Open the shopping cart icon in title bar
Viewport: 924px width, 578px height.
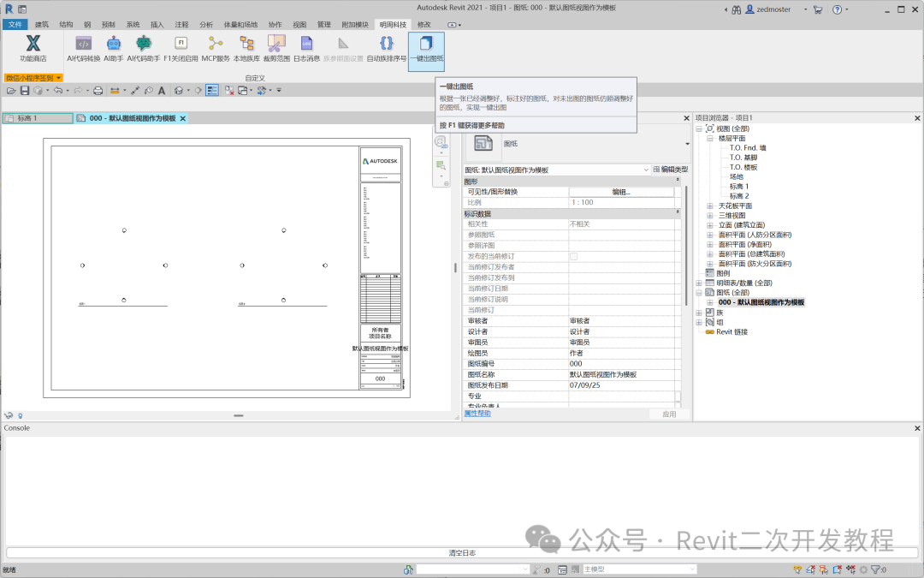click(x=817, y=9)
